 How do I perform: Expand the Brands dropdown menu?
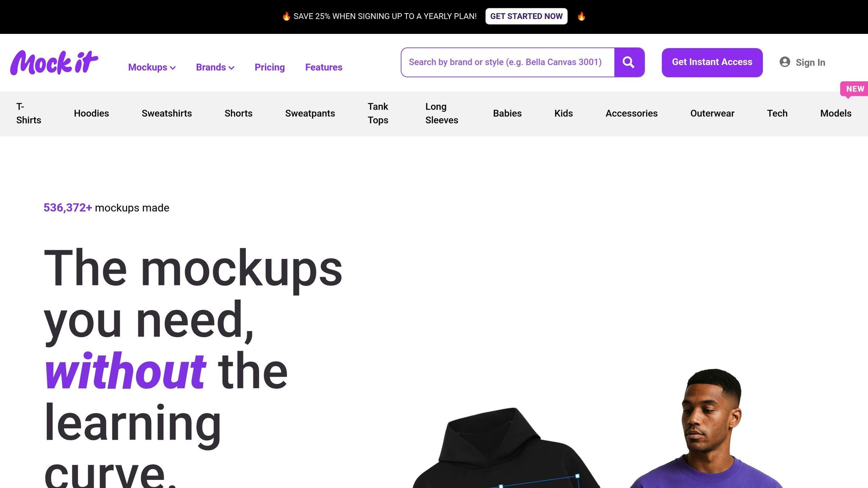pyautogui.click(x=215, y=67)
